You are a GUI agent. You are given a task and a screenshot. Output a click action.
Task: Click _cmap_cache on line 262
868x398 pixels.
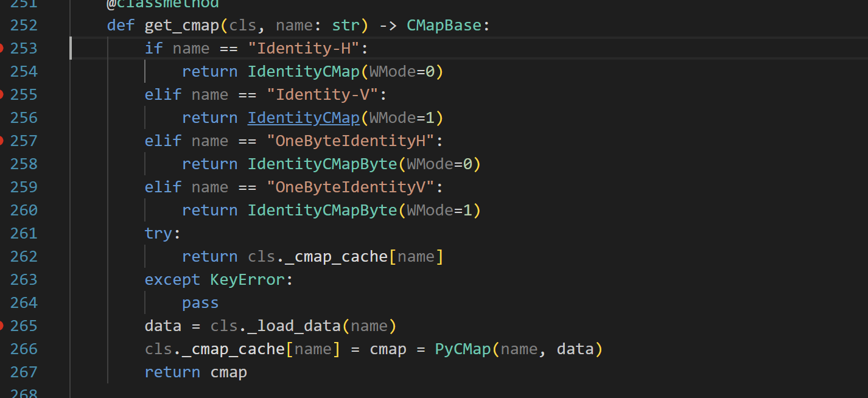pos(336,257)
